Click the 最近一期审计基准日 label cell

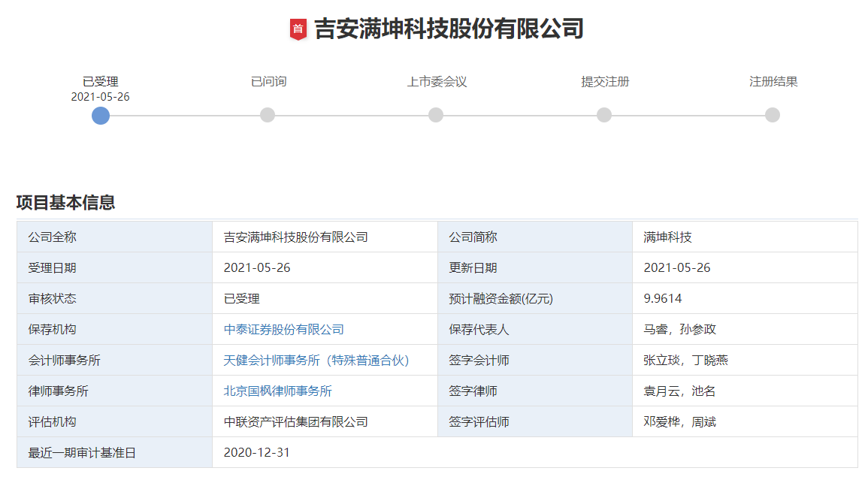114,453
